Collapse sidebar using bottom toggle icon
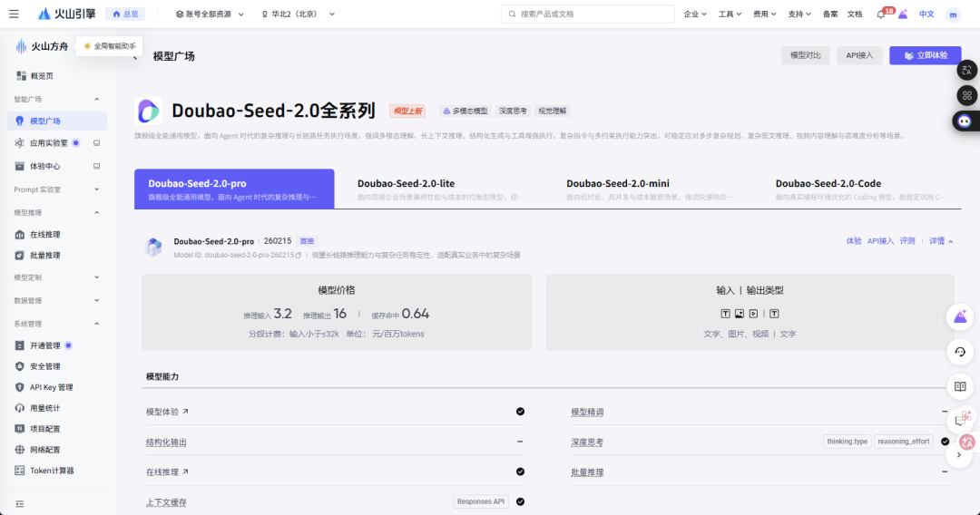The width and height of the screenshot is (980, 515). point(19,504)
